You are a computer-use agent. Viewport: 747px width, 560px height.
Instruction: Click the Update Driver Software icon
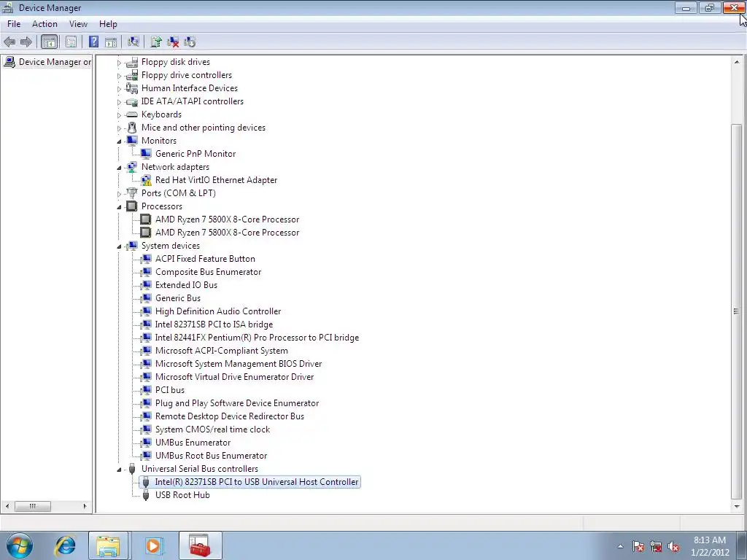coord(156,42)
